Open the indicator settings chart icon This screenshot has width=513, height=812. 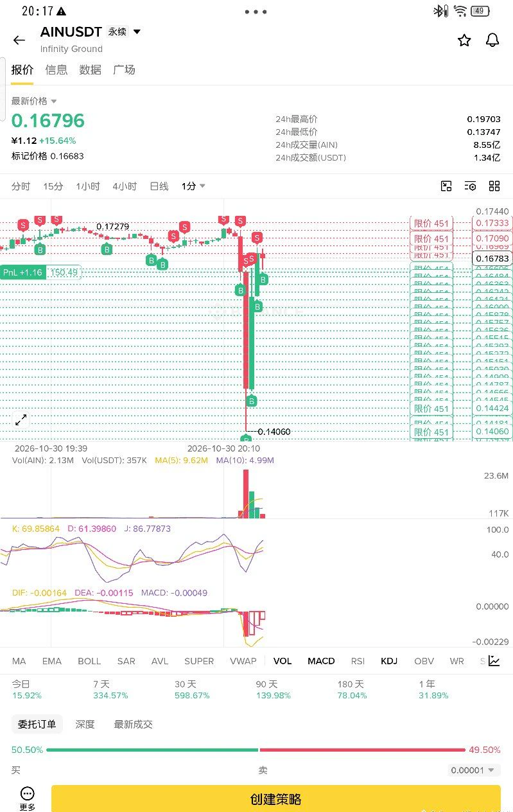pos(494,661)
